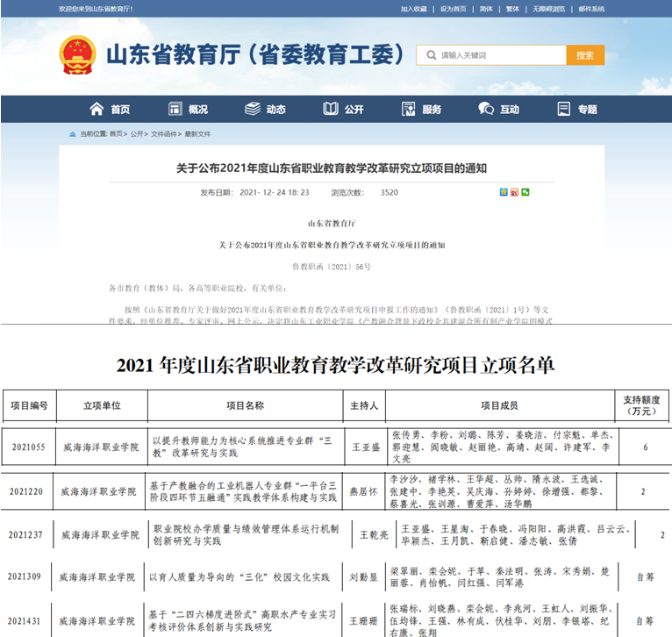
Task: Switch to 繁体 Chinese display
Action: tap(513, 9)
